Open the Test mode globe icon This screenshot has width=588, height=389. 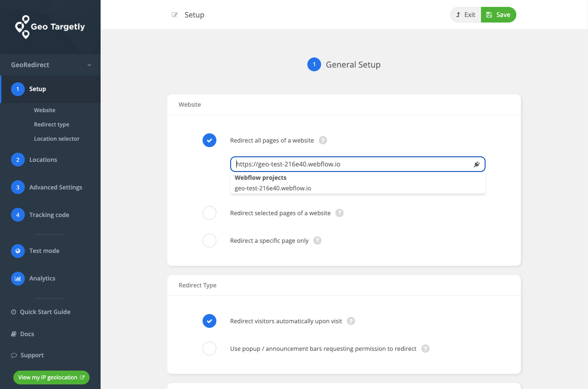pyautogui.click(x=17, y=251)
